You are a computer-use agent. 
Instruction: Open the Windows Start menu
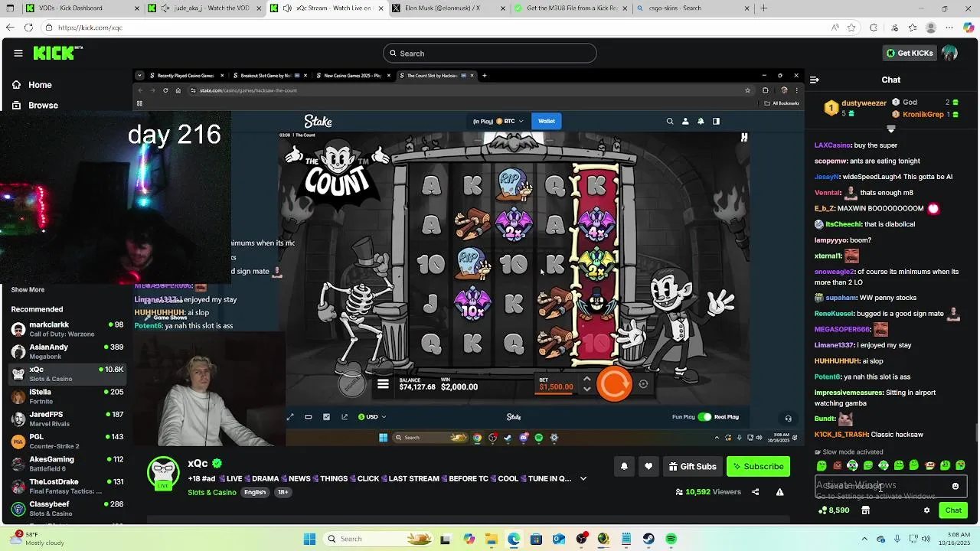pyautogui.click(x=309, y=539)
